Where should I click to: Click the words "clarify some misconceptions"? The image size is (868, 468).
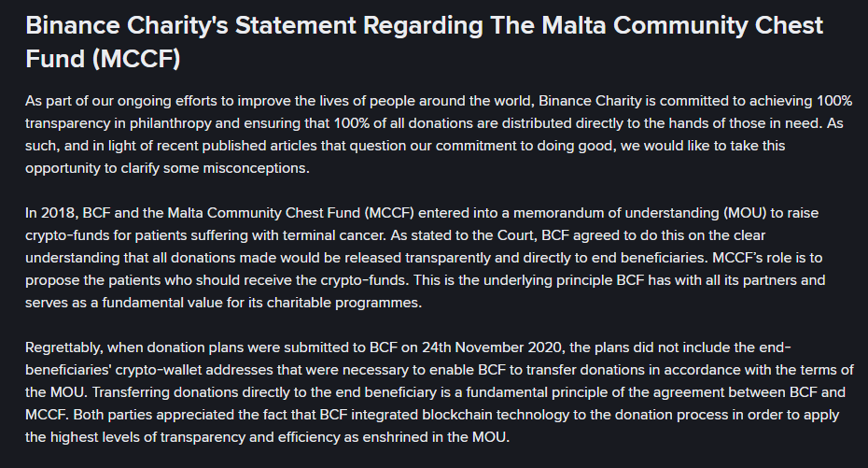(x=213, y=169)
